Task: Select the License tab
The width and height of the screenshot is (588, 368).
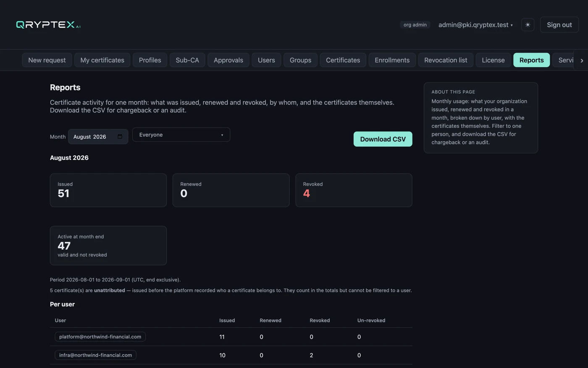Action: point(493,60)
